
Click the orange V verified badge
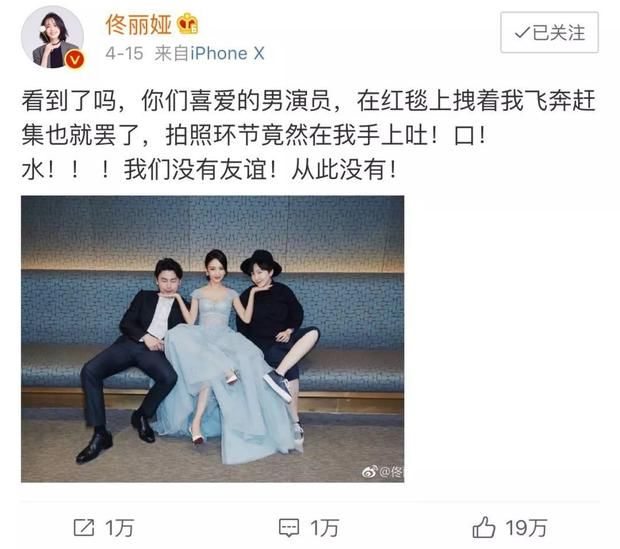click(x=74, y=60)
